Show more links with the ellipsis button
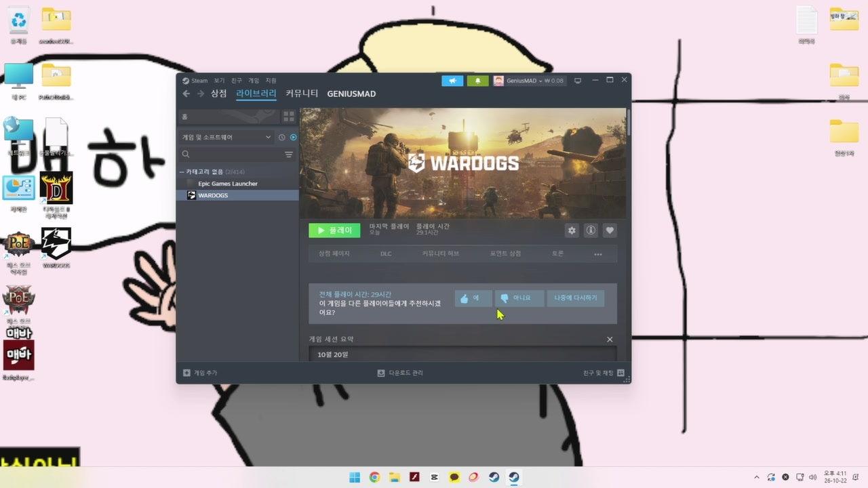Screen dimensions: 868x488 (x=598, y=254)
